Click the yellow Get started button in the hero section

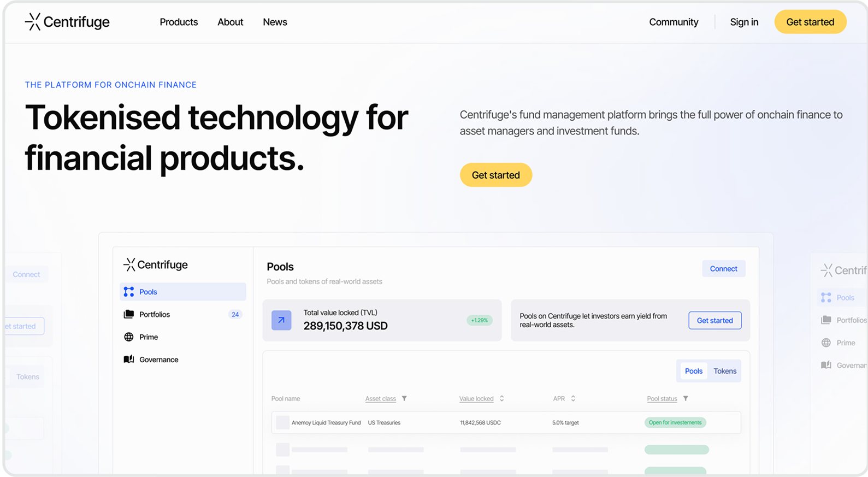[495, 175]
